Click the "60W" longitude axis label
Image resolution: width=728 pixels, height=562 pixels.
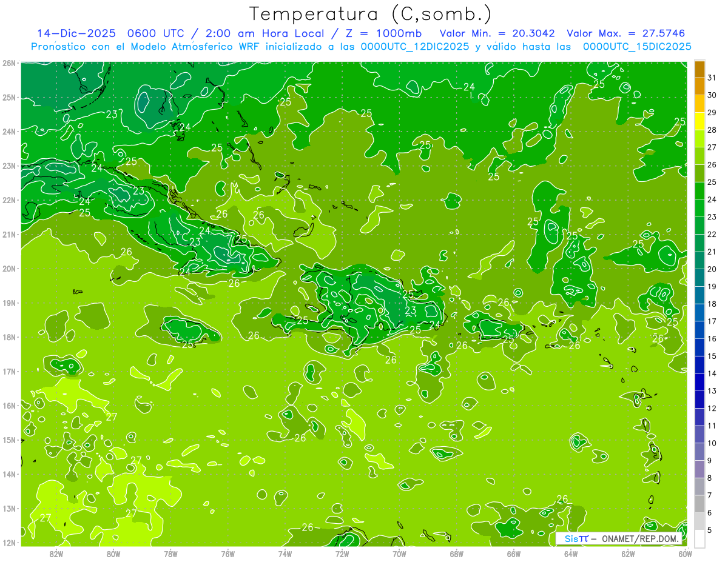click(685, 554)
